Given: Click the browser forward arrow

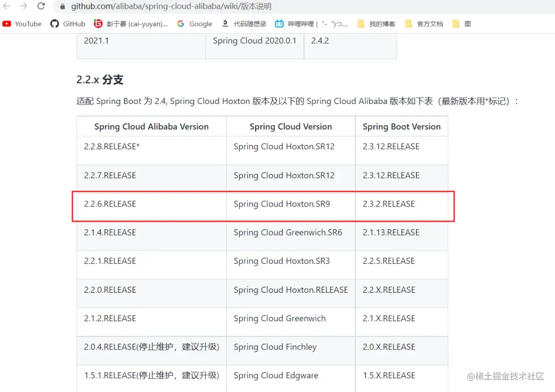Looking at the screenshot, I should coord(24,6).
